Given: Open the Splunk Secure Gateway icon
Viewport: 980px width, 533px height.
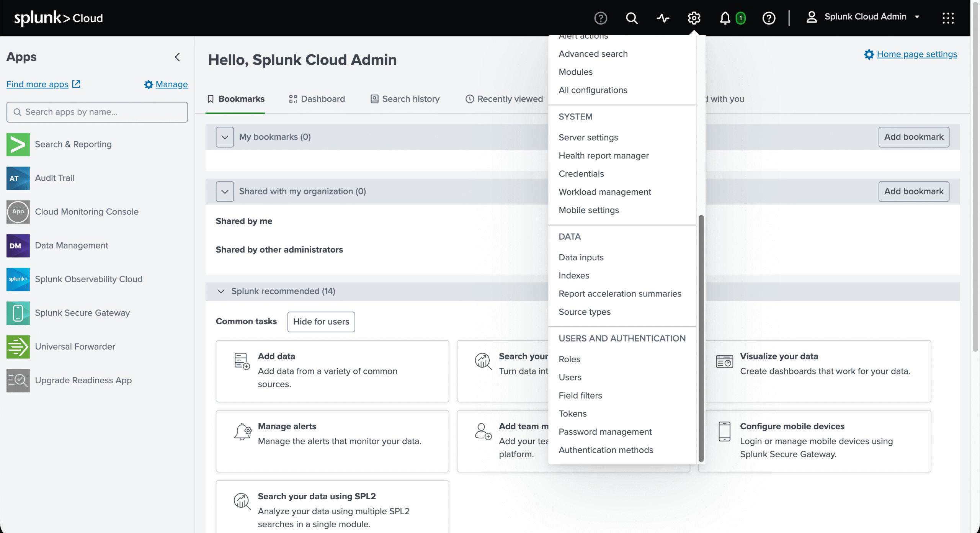Looking at the screenshot, I should pyautogui.click(x=18, y=313).
